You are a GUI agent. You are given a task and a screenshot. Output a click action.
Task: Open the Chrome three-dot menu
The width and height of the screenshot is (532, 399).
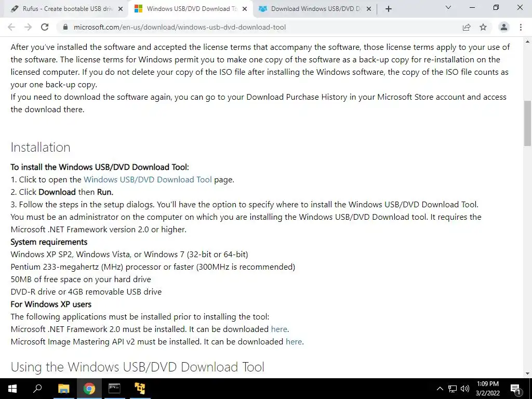pos(521,27)
